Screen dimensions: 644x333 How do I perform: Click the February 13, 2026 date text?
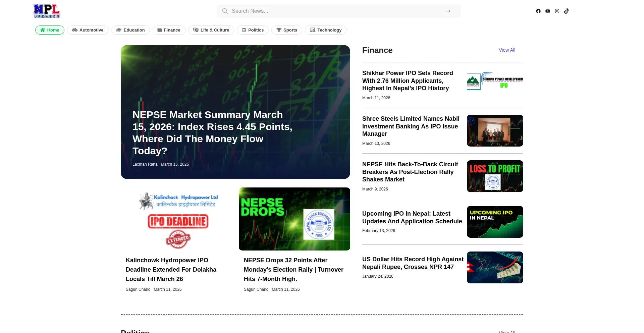tap(379, 231)
